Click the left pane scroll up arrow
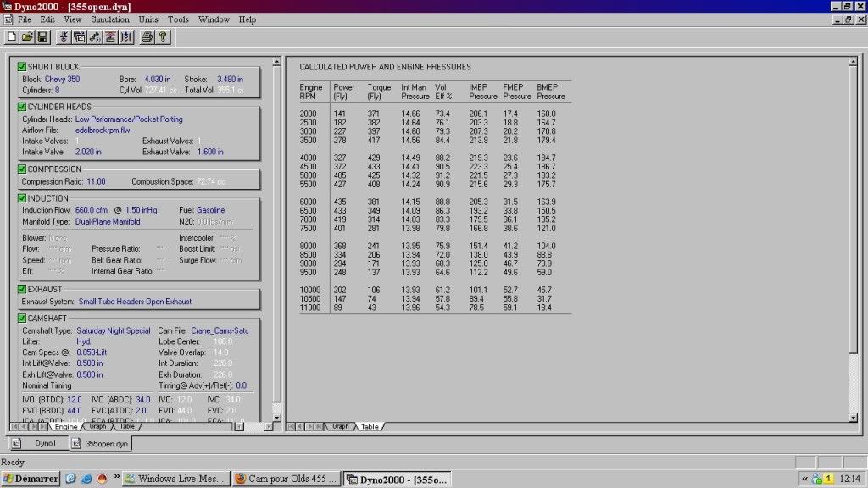 pos(277,62)
